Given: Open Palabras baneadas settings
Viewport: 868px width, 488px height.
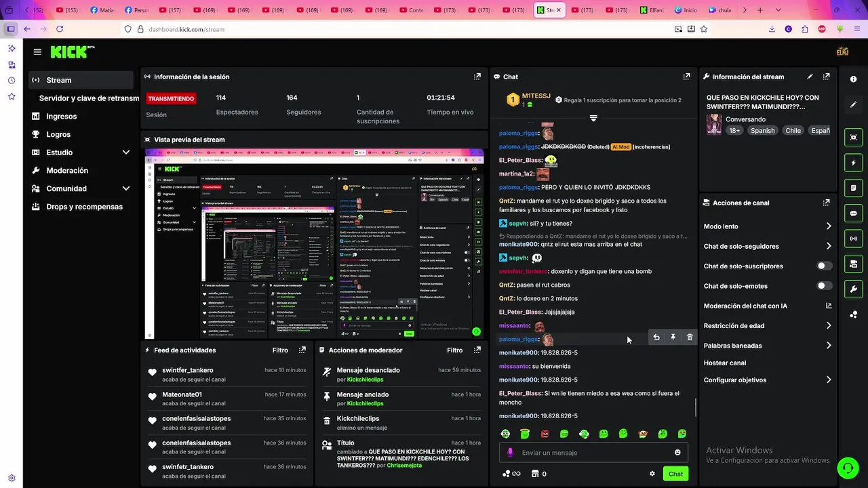Looking at the screenshot, I should 767,346.
